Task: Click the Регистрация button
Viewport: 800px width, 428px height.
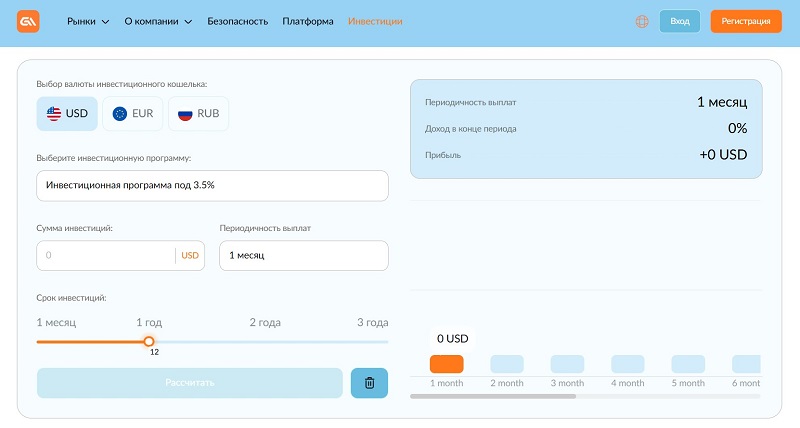Action: tap(746, 21)
